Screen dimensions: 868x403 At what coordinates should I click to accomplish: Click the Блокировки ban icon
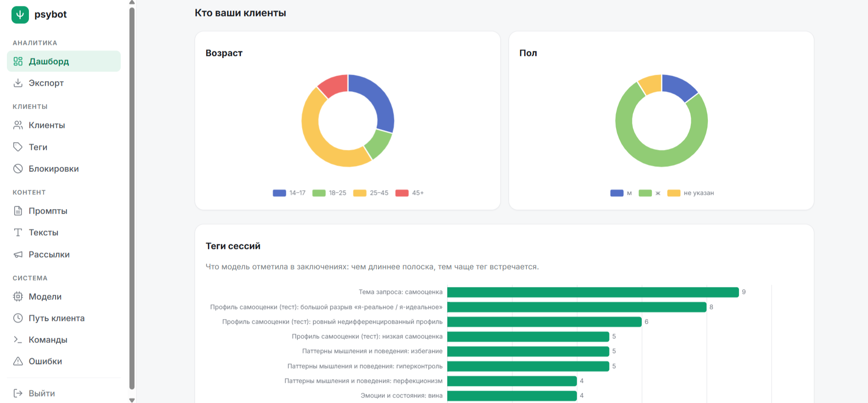18,169
